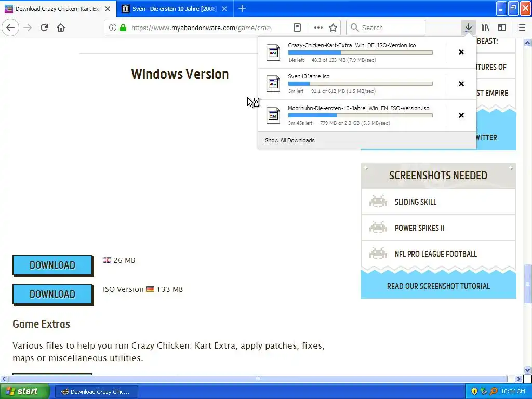
Task: Click the Crazy-Chicken-Kart-Extra ISO file icon
Action: tap(273, 52)
